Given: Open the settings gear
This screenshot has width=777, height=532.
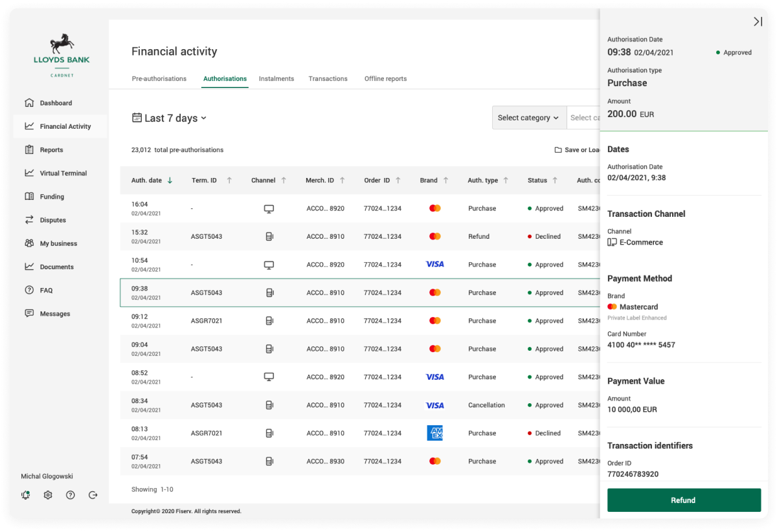Looking at the screenshot, I should 47,494.
